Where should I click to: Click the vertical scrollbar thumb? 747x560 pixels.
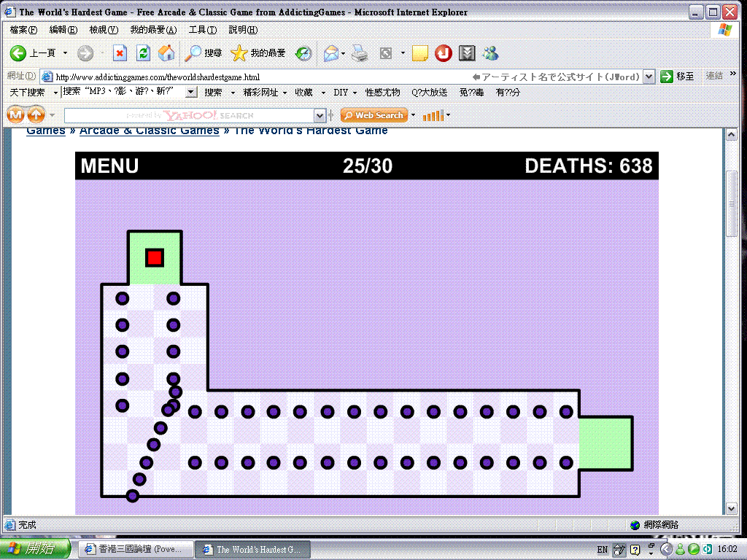click(x=732, y=204)
